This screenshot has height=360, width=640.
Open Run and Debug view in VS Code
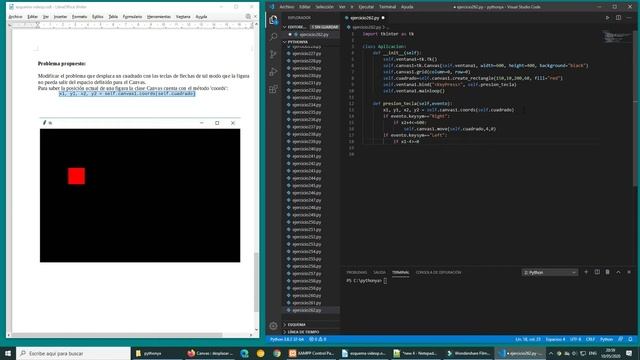[273, 72]
